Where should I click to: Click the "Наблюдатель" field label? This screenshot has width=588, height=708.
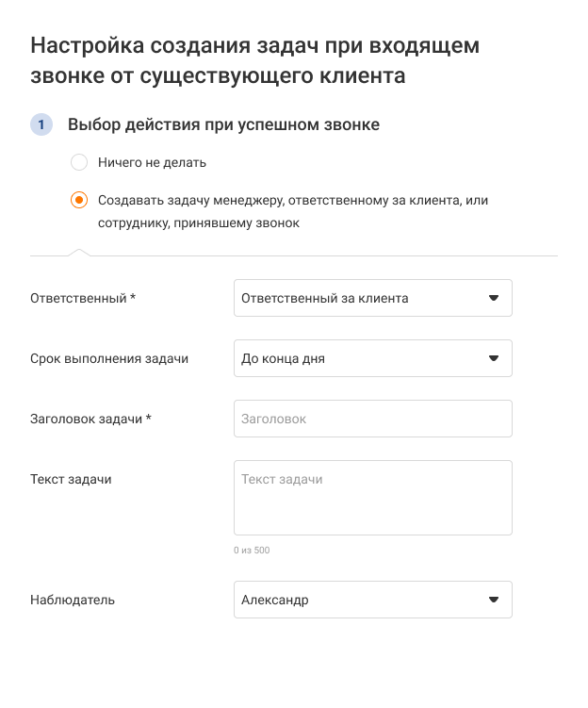(x=73, y=600)
